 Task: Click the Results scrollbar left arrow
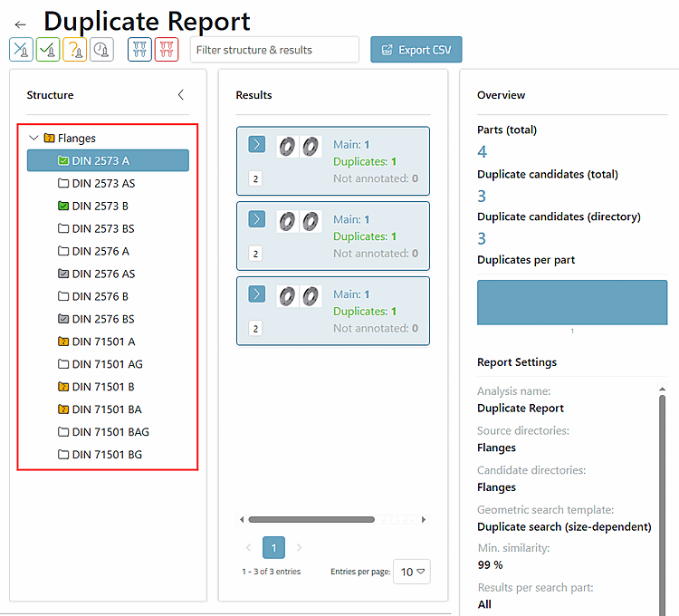coord(242,519)
